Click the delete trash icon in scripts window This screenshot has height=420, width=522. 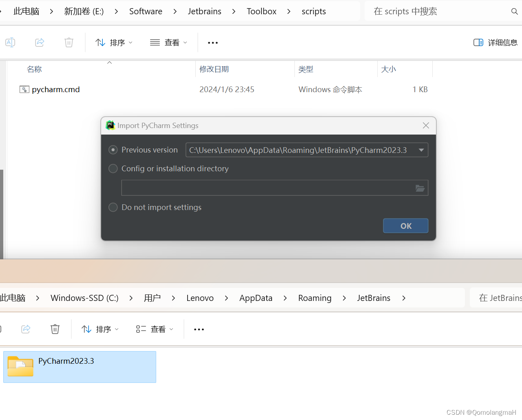69,42
